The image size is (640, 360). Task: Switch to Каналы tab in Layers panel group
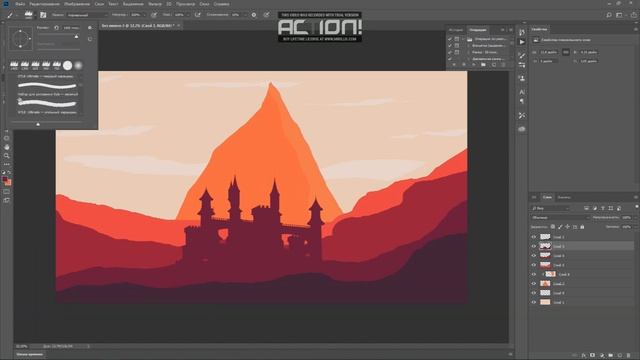tap(564, 198)
